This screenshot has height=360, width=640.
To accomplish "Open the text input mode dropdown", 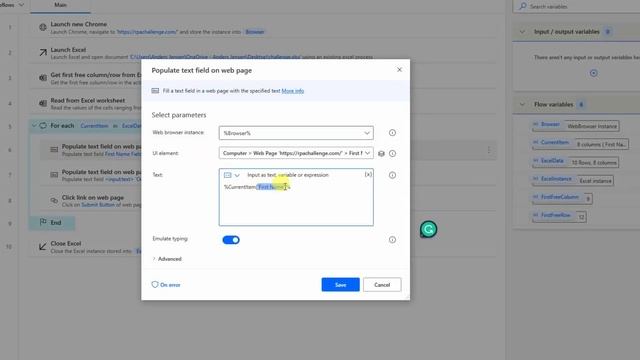I will [x=232, y=175].
